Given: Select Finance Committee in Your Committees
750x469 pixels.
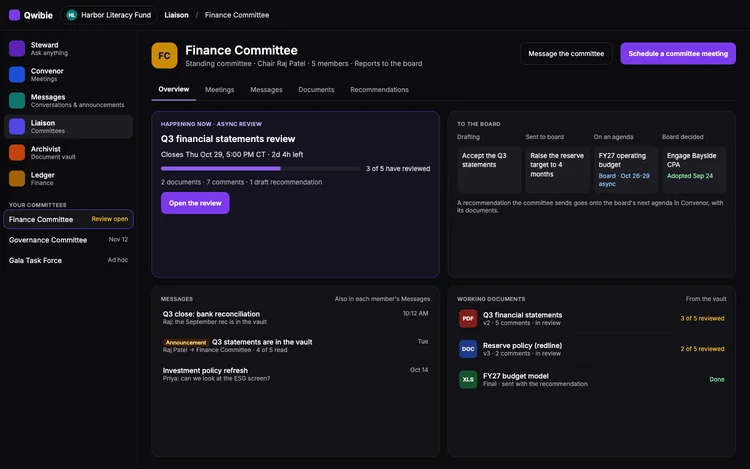Looking at the screenshot, I should 68,219.
